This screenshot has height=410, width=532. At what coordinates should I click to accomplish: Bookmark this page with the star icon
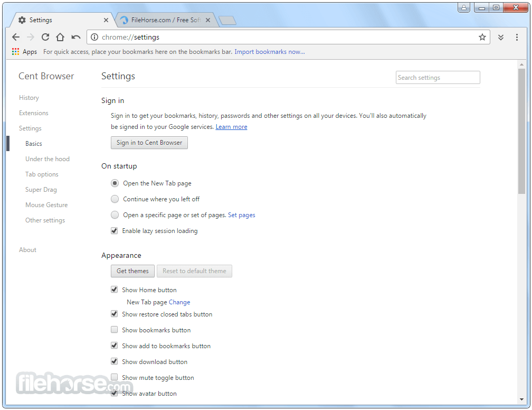(482, 37)
